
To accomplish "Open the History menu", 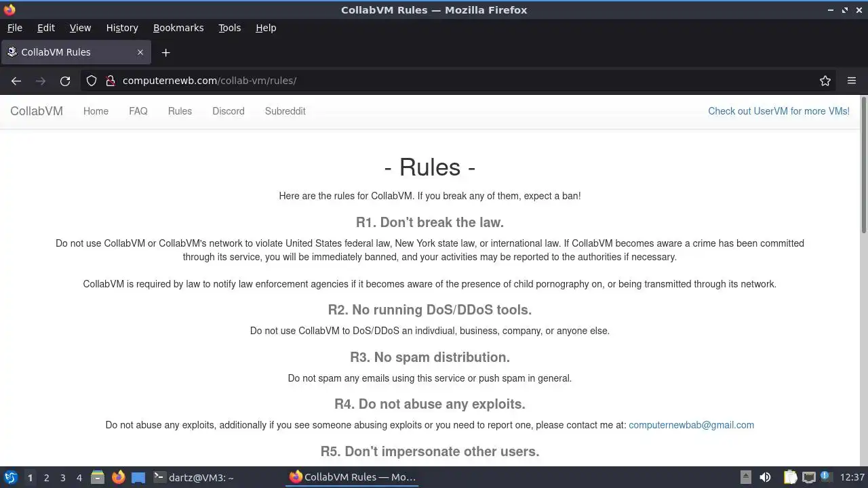I will (x=122, y=28).
